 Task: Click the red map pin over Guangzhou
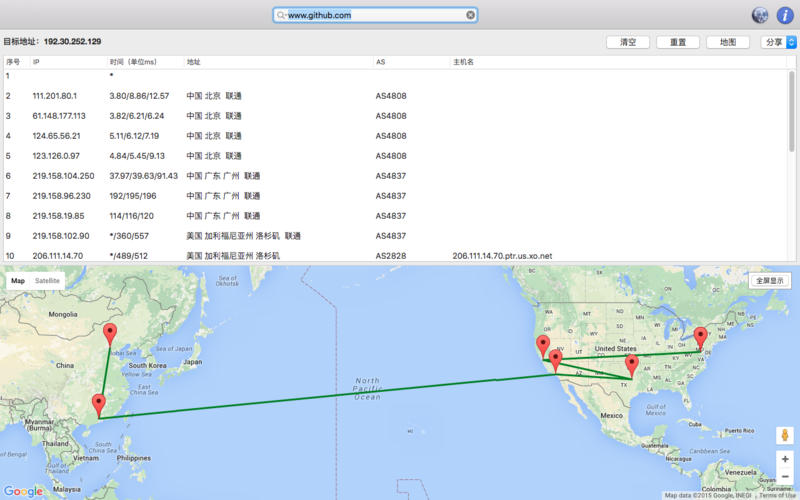98,404
